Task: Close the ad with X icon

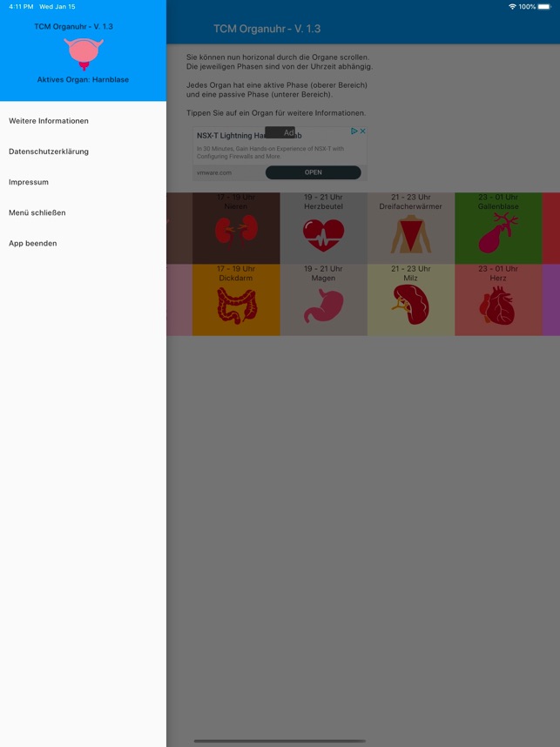Action: click(x=362, y=131)
